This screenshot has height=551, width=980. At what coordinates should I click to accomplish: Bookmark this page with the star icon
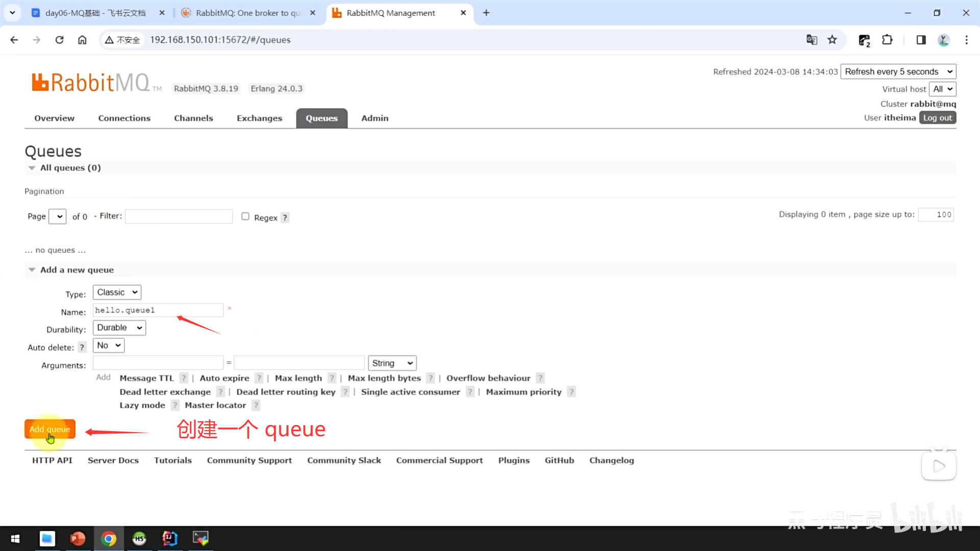(832, 40)
